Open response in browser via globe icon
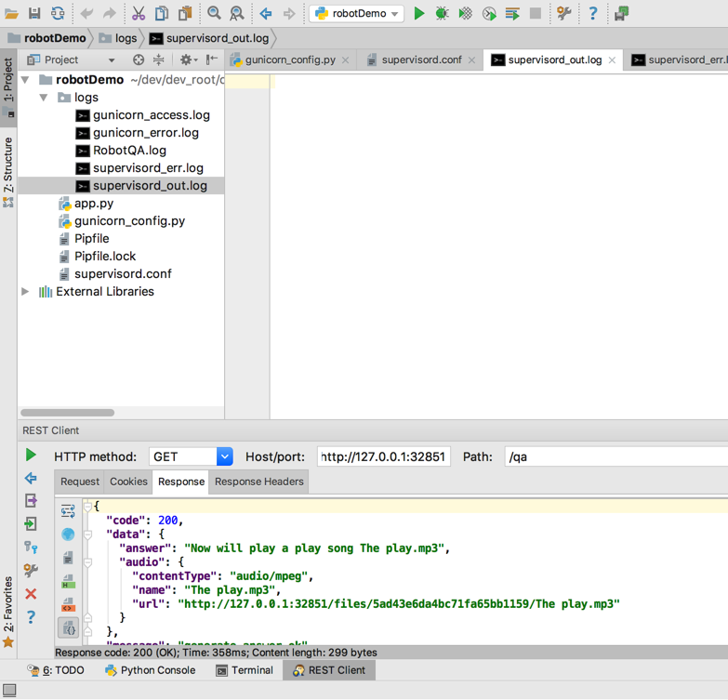 [68, 535]
